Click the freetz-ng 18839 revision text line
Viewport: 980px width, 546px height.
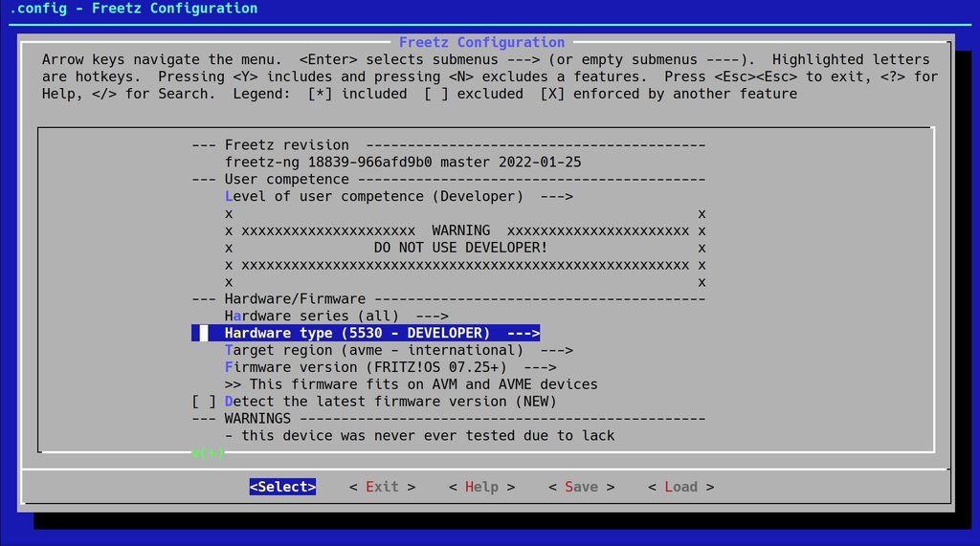tap(402, 163)
